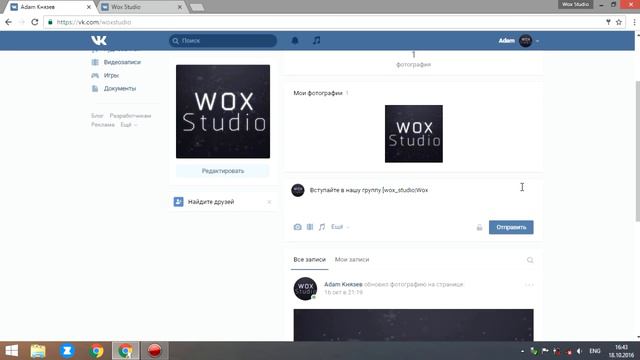Click the VK logo in header
Viewport: 640px width, 360px height.
tap(99, 40)
